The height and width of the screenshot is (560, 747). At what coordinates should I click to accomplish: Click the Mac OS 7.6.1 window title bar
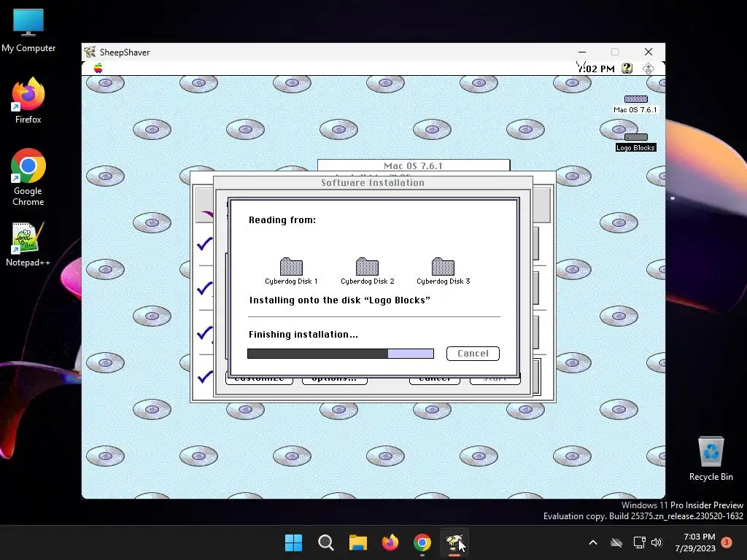[414, 166]
